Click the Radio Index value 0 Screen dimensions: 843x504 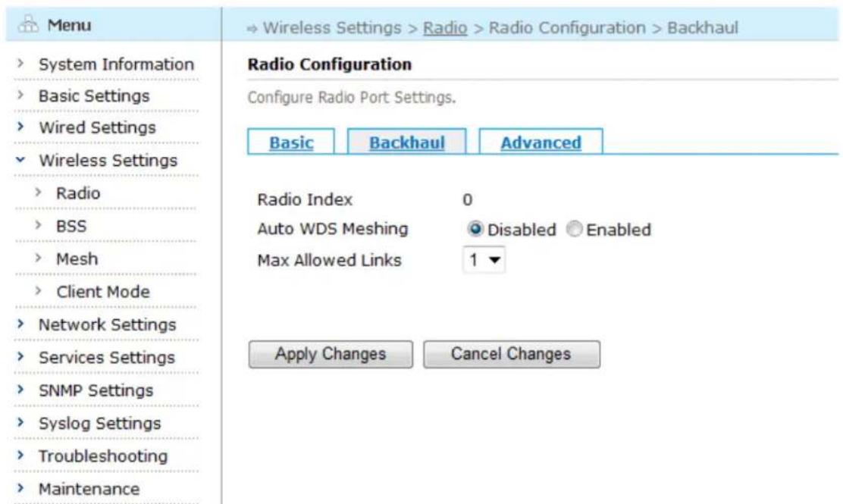(x=467, y=200)
